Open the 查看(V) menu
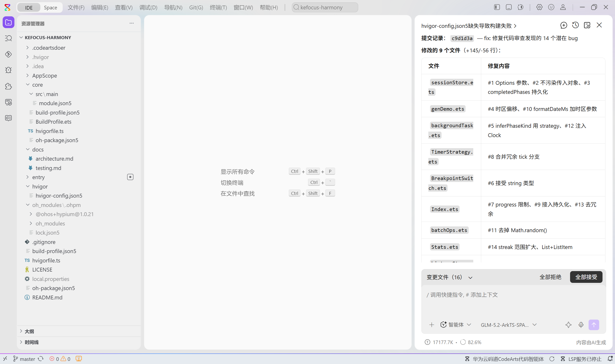615x364 pixels. [x=124, y=7]
